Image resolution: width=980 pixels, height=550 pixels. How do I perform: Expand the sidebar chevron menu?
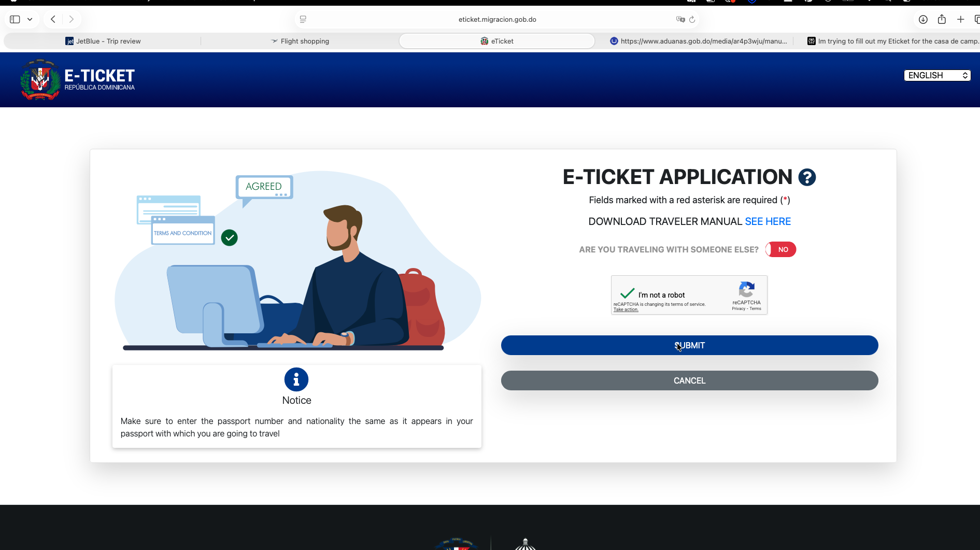(x=30, y=19)
